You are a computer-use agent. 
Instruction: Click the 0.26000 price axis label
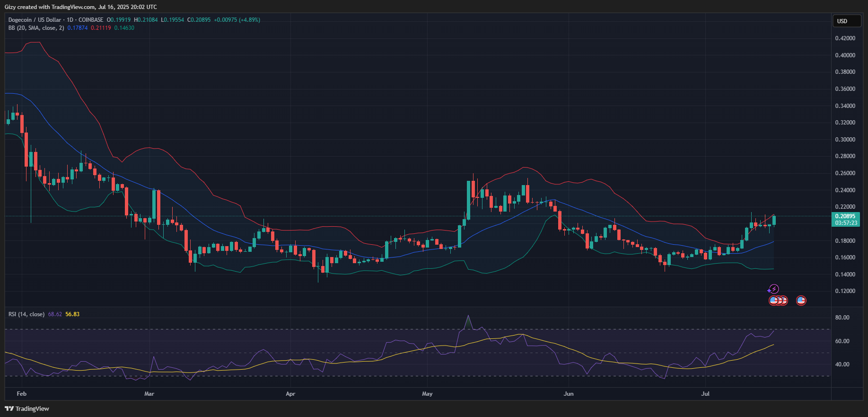[x=845, y=173]
